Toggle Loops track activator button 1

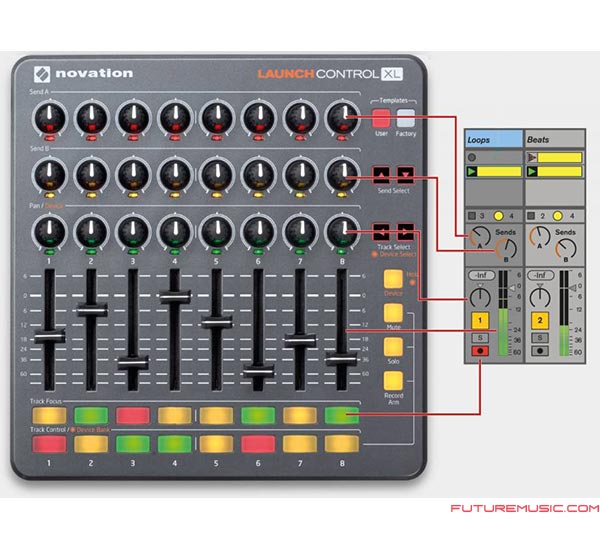click(480, 320)
